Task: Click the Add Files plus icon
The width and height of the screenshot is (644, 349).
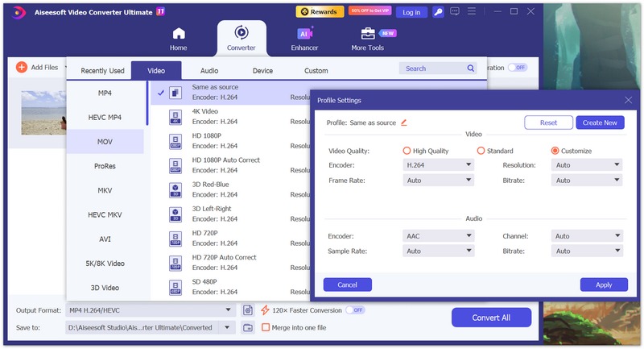Action: click(22, 67)
